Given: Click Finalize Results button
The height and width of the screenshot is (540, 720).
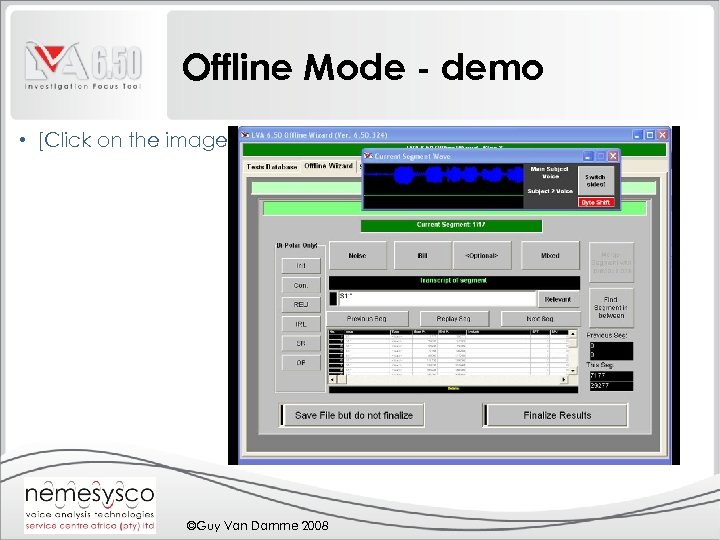Looking at the screenshot, I should click(556, 415).
